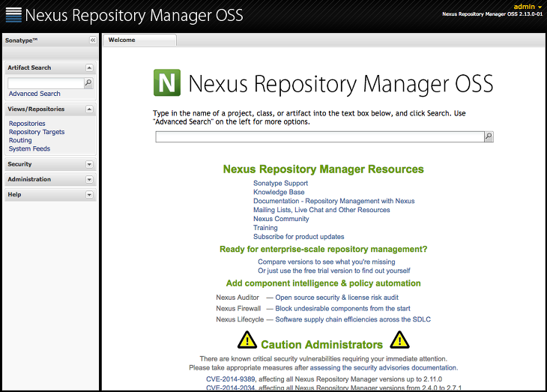Open System Feeds view
Screen dimensions: 547x392
(29, 148)
